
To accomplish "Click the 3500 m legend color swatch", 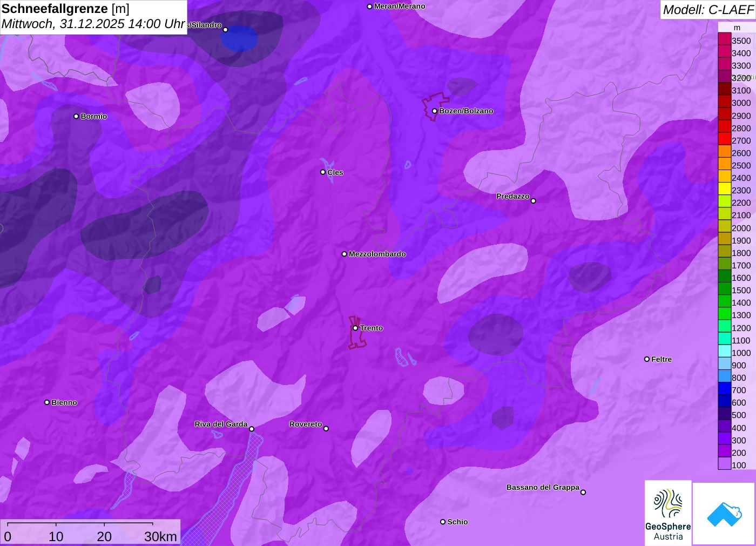I will [x=724, y=39].
